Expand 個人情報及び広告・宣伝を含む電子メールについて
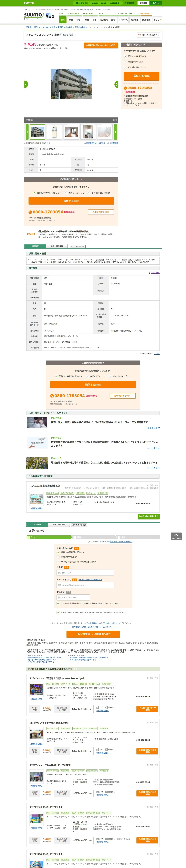Viewport: 186px width, 868px height. [93, 627]
